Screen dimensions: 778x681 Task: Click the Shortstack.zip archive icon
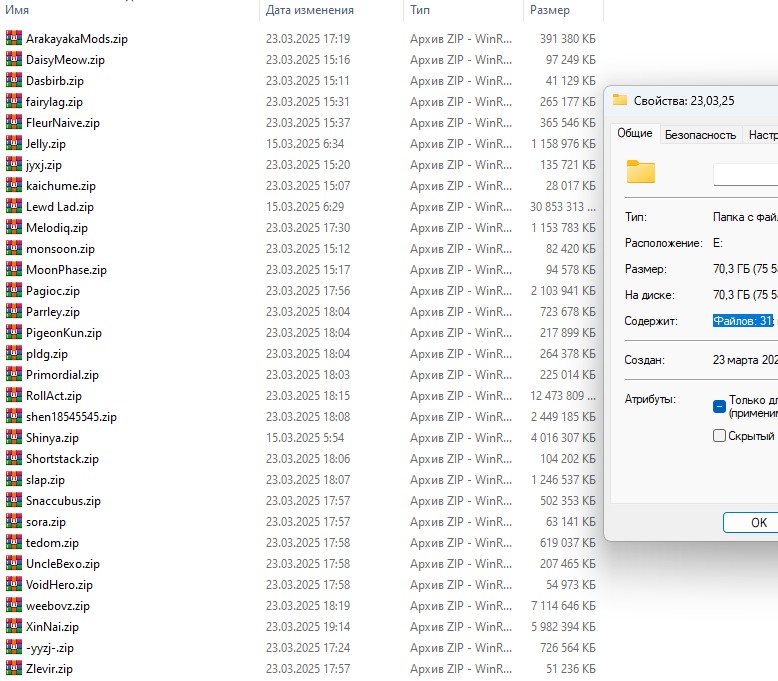(14, 458)
